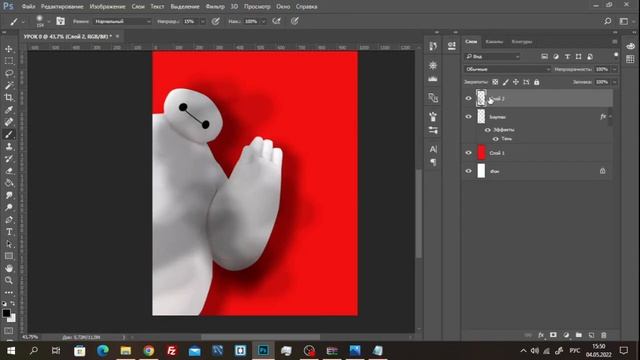Select the Pen tool

click(9, 220)
